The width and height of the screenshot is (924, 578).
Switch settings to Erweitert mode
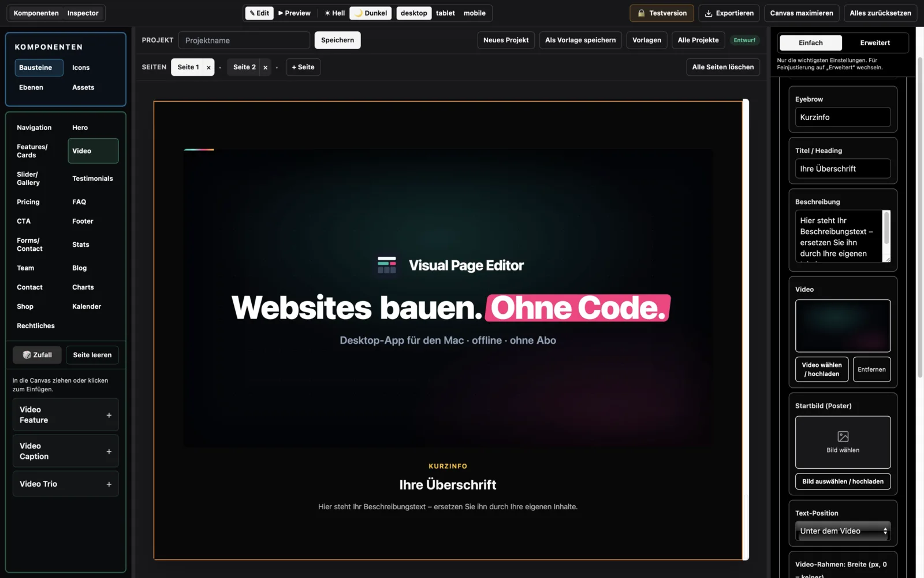(x=875, y=43)
